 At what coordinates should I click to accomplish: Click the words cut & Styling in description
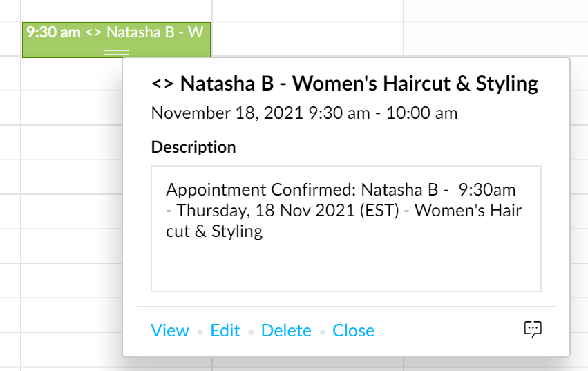pyautogui.click(x=214, y=231)
